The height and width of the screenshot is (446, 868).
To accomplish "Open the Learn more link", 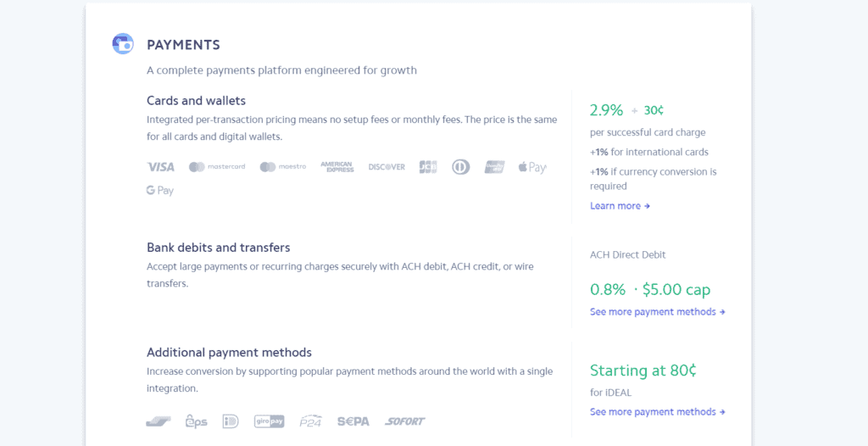I will point(620,206).
